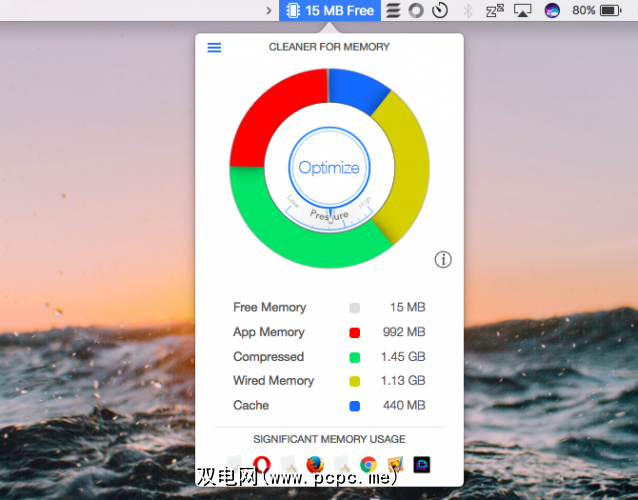The height and width of the screenshot is (500, 638).
Task: Click the yellow Wired Memory chart segment
Action: click(407, 165)
